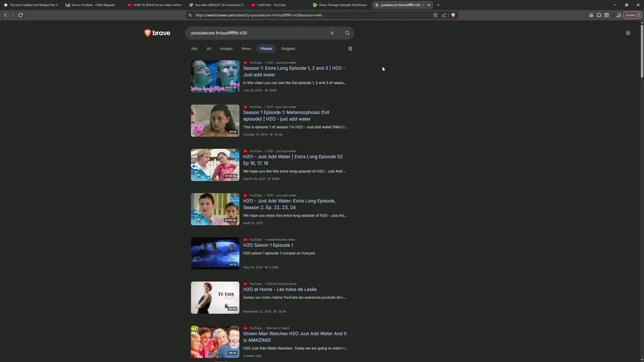Click thumbnail of Grown Man Watches H2O video
644x362 pixels.
215,342
